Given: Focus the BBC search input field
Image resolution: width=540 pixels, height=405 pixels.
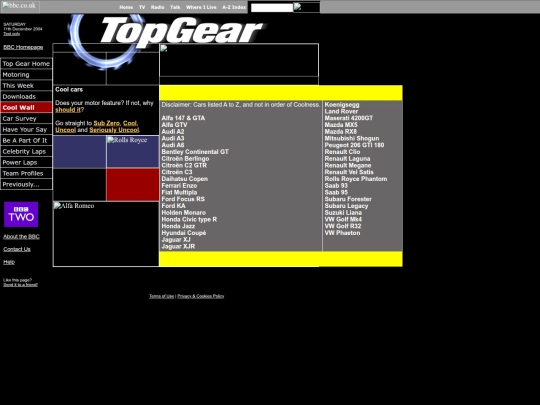Looking at the screenshot, I should click(272, 8).
